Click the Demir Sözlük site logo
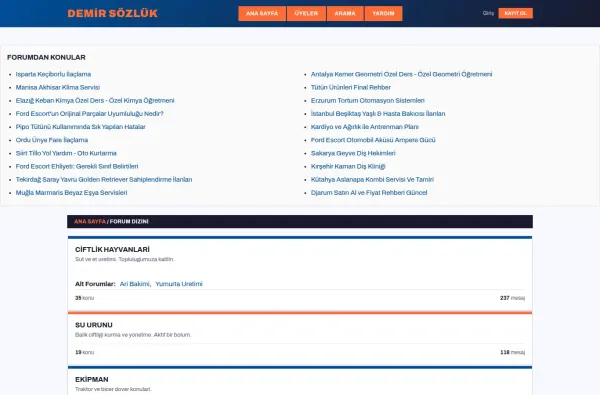Screen dimensions: 600x395 (112, 13)
